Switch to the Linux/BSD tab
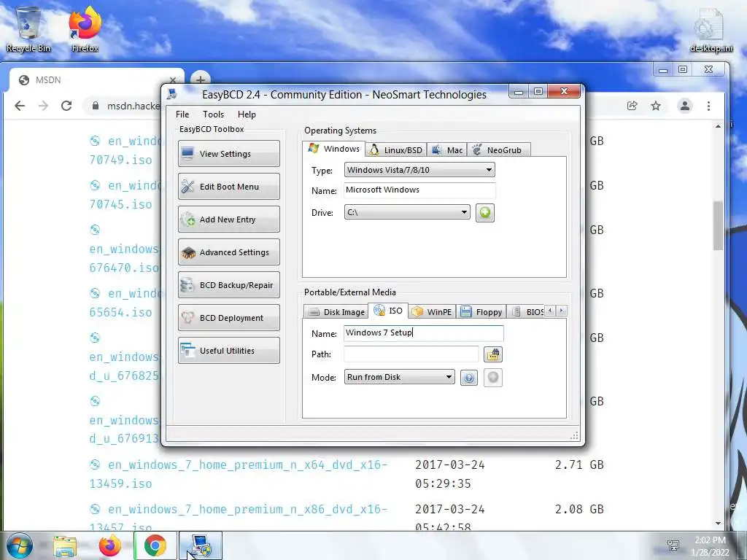Image resolution: width=747 pixels, height=560 pixels. point(396,150)
